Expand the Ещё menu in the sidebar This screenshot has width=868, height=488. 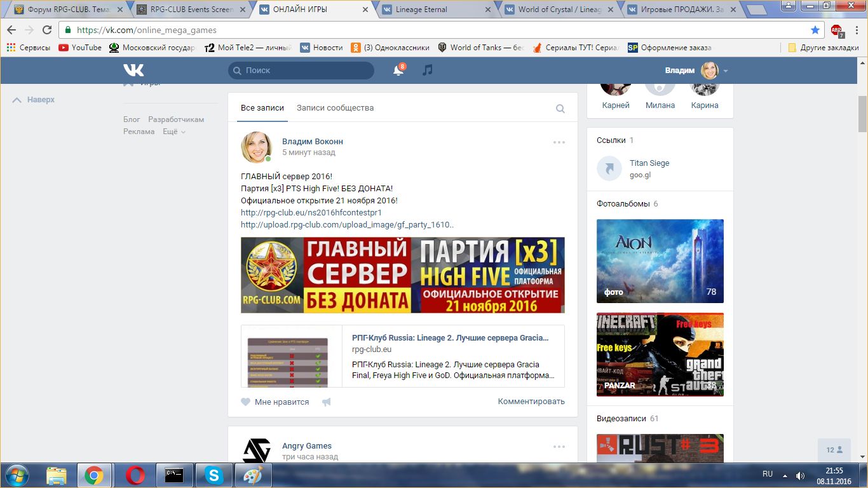(173, 132)
